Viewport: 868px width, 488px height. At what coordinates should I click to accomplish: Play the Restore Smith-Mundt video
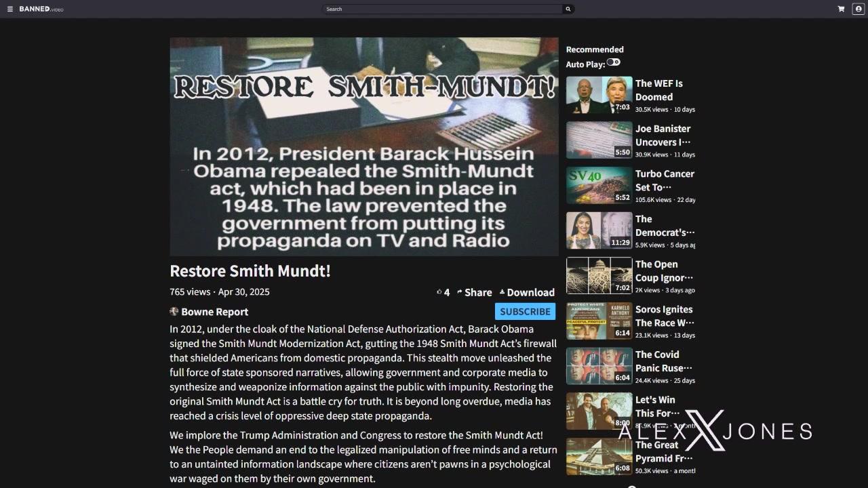(x=364, y=146)
